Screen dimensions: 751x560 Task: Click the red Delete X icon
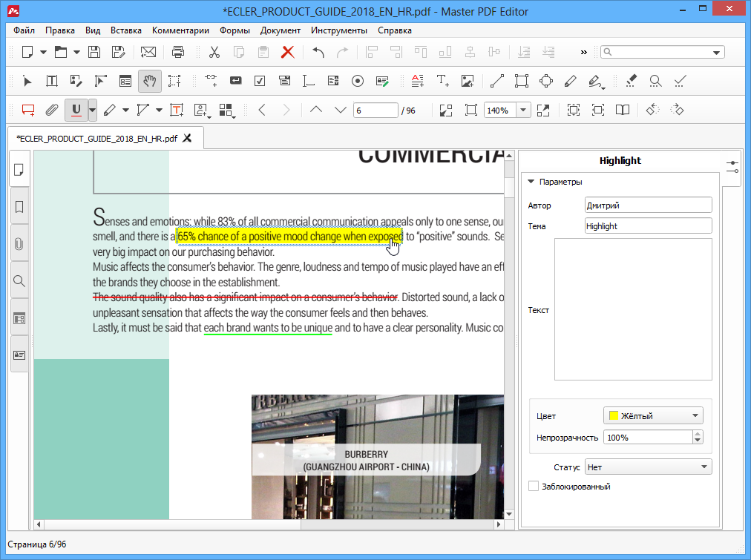287,52
